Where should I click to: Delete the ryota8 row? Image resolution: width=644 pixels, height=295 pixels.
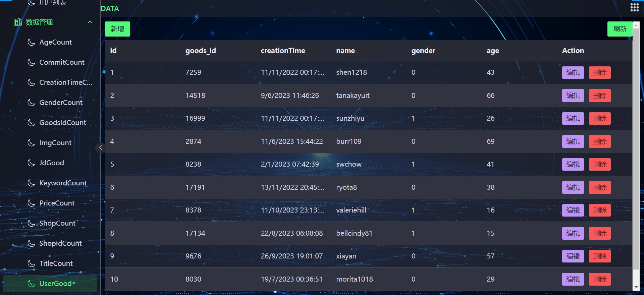(x=600, y=187)
